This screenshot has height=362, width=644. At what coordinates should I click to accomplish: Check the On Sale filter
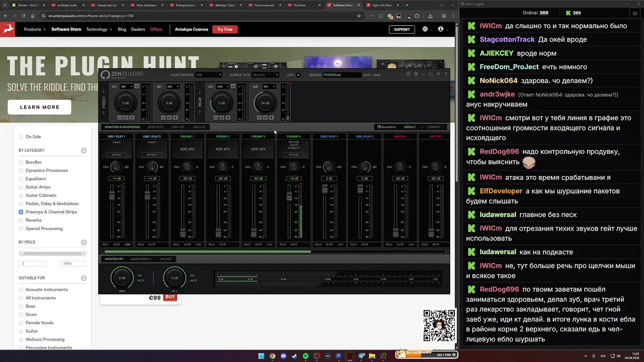pyautogui.click(x=21, y=137)
